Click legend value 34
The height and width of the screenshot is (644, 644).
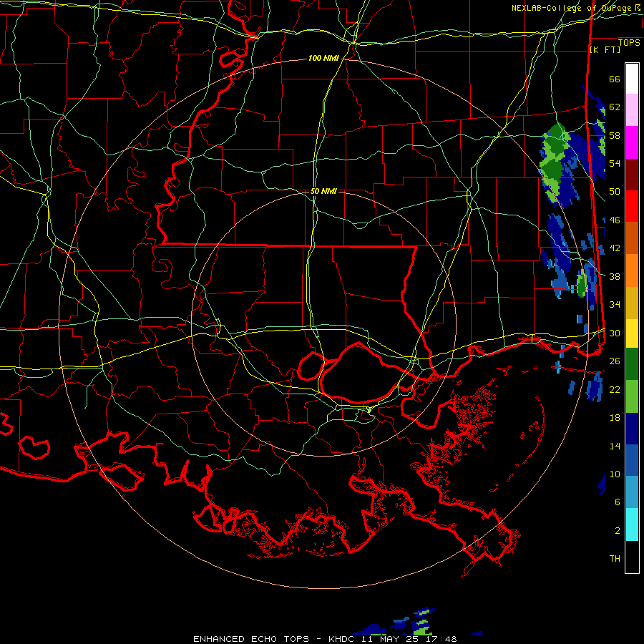point(615,305)
